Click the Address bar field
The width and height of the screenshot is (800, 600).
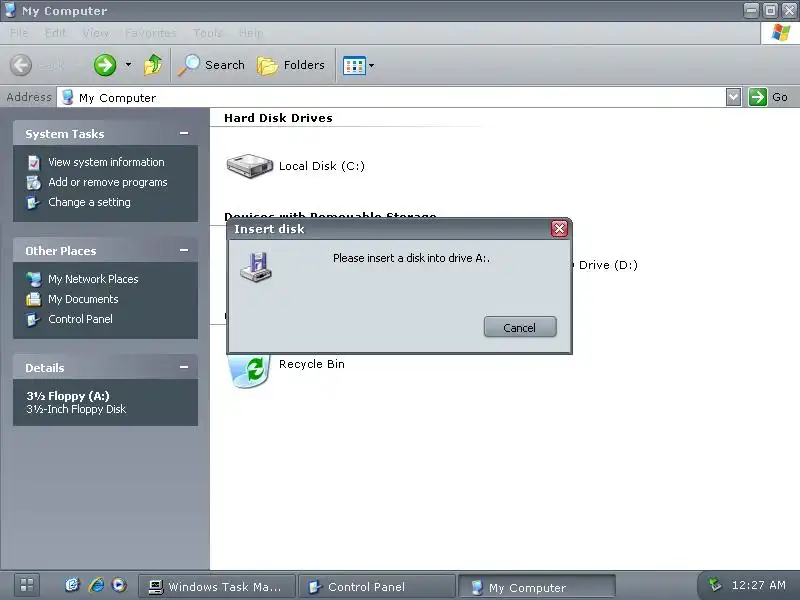pyautogui.click(x=391, y=97)
